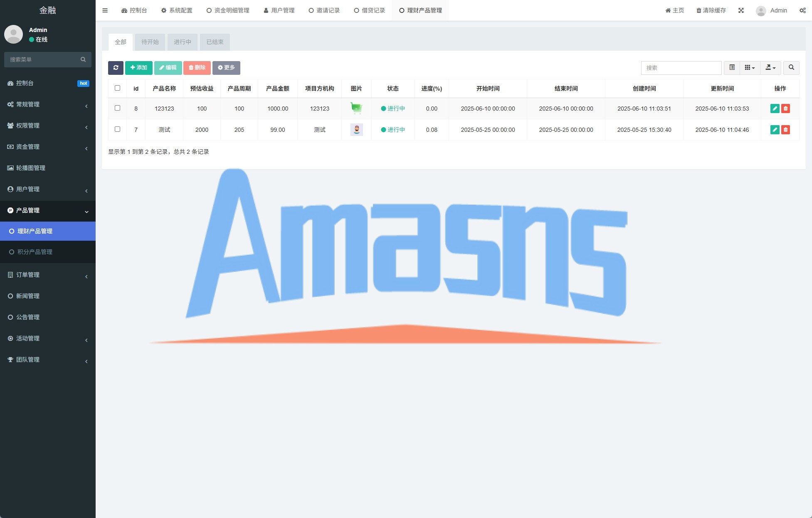Toggle the sidebar hamburger menu
Viewport: 812px width, 518px height.
point(105,10)
